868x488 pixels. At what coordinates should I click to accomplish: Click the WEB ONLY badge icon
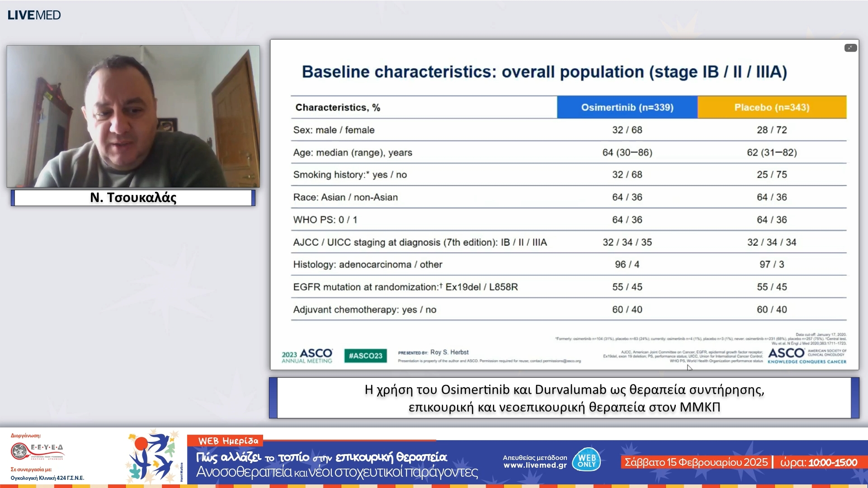(586, 460)
